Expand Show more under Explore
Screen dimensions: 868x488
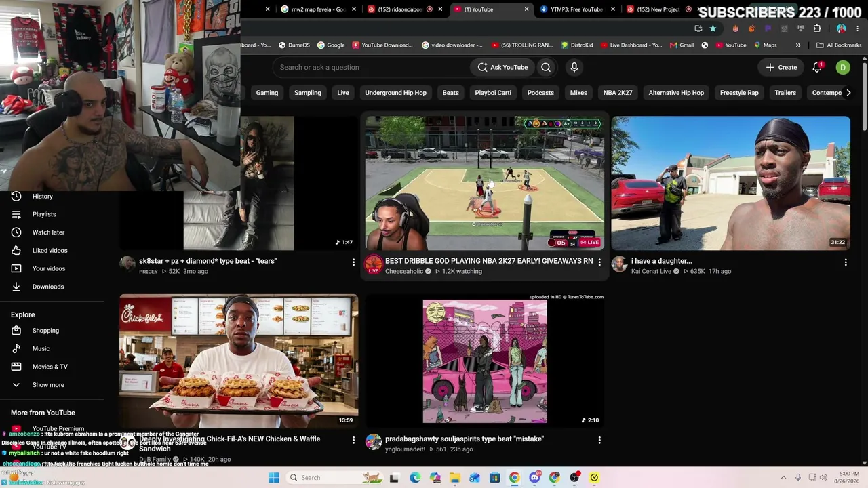click(48, 385)
